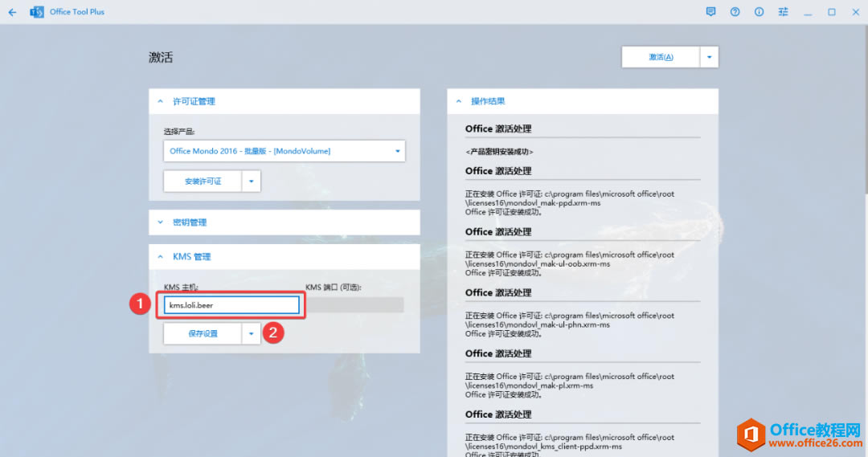868x457 pixels.
Task: Click the mondovl_mak-ul-oob.xrm-ms log line
Action: 538,264
